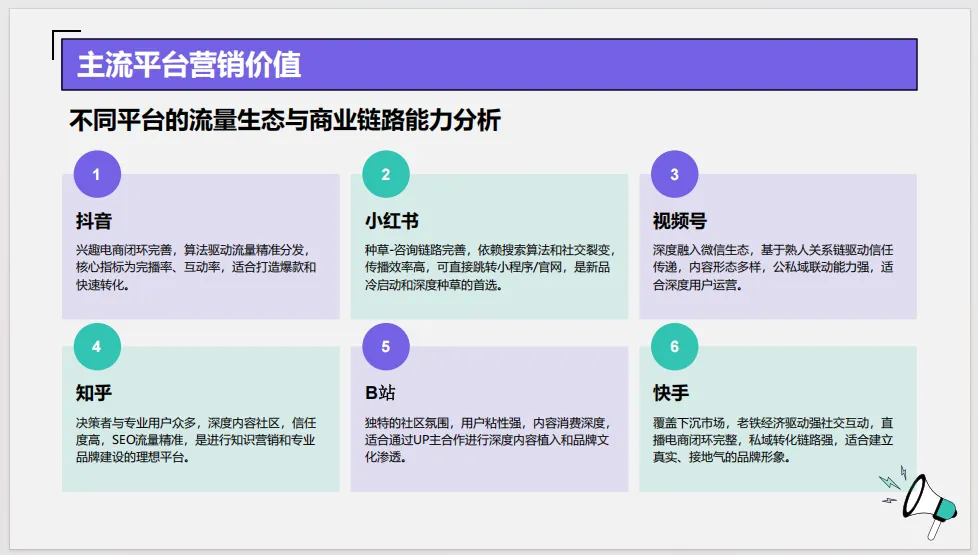Click the 快手 description starting 覆盖下沉市场
Screen dimensions: 978x555
pos(773,440)
